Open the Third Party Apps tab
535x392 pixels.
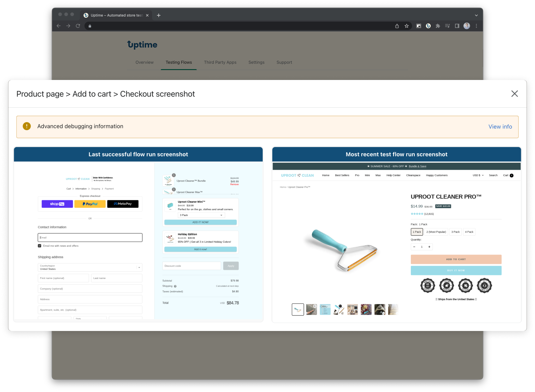[220, 62]
